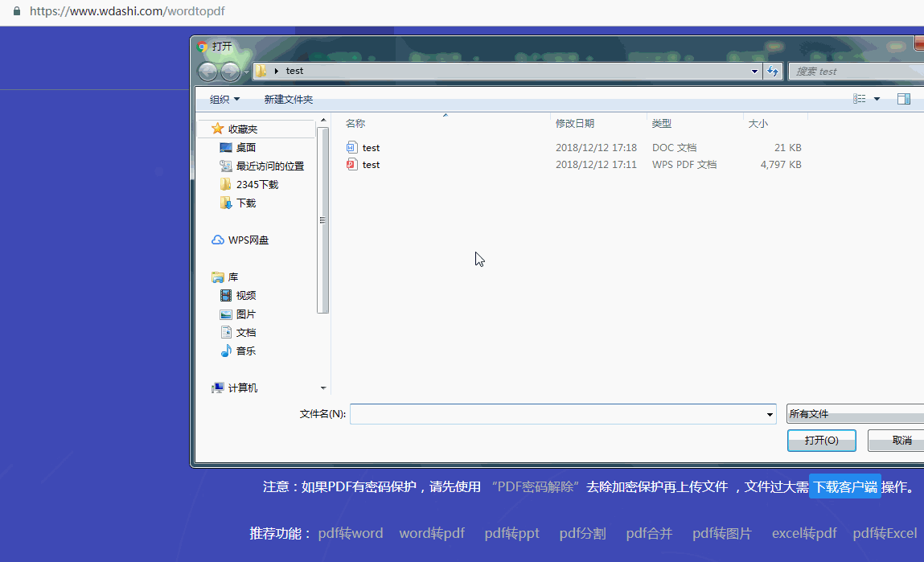Click the 打开(O) button
Screen dimensions: 924x562
click(821, 441)
